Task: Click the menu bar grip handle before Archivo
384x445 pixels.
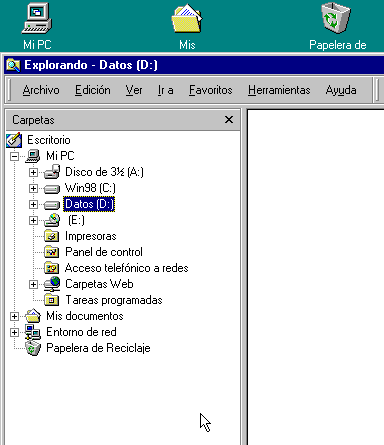Action: pyautogui.click(x=9, y=90)
